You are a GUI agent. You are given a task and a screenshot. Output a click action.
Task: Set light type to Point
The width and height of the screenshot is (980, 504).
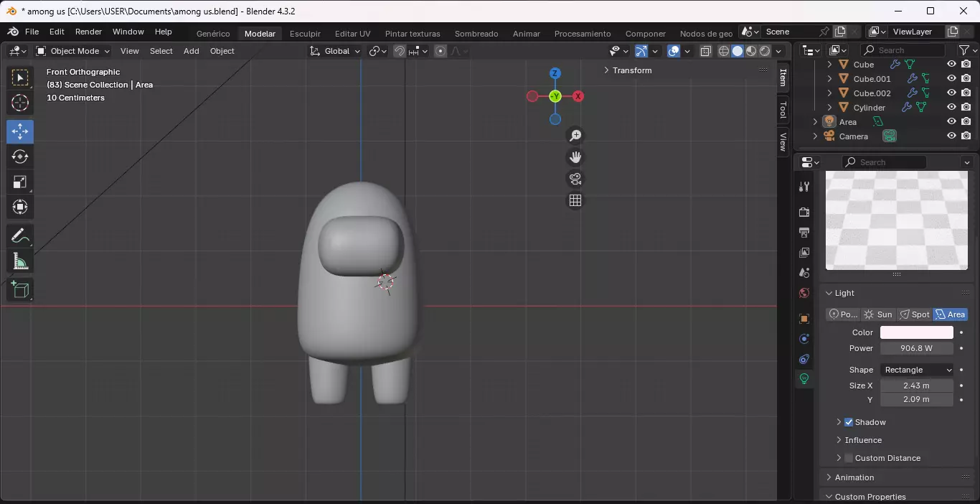(843, 314)
